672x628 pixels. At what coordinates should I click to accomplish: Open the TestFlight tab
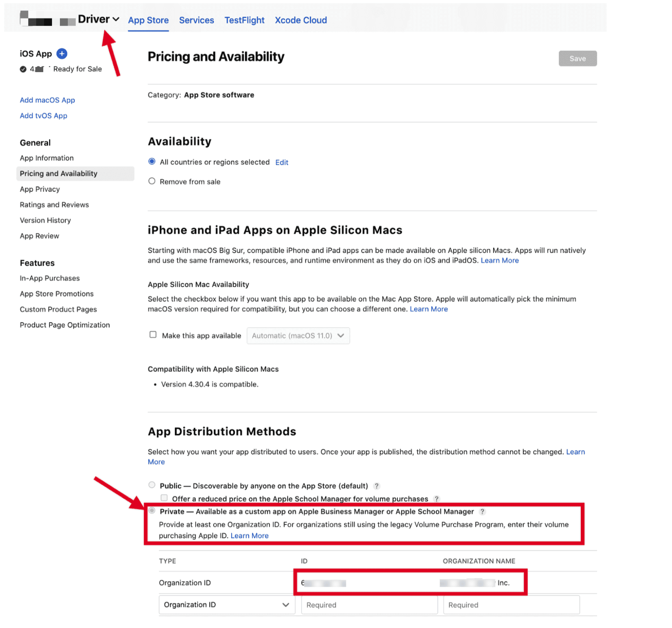click(x=244, y=20)
